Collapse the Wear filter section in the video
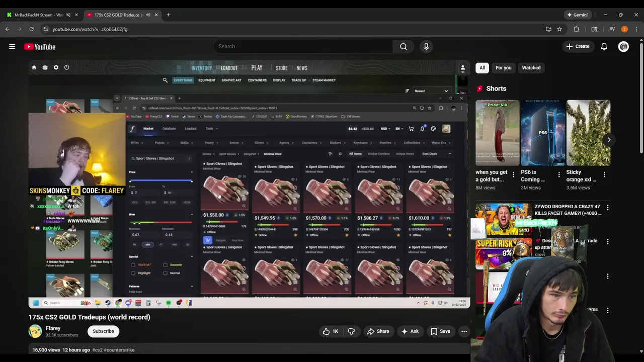 [x=191, y=214]
